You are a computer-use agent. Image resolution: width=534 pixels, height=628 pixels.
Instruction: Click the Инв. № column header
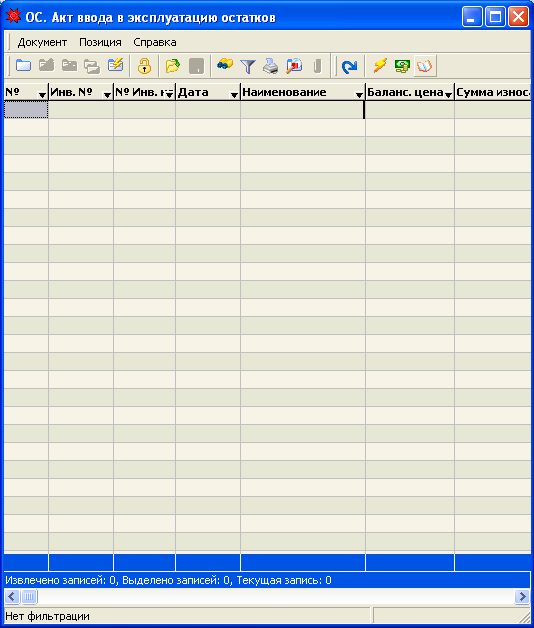click(81, 92)
